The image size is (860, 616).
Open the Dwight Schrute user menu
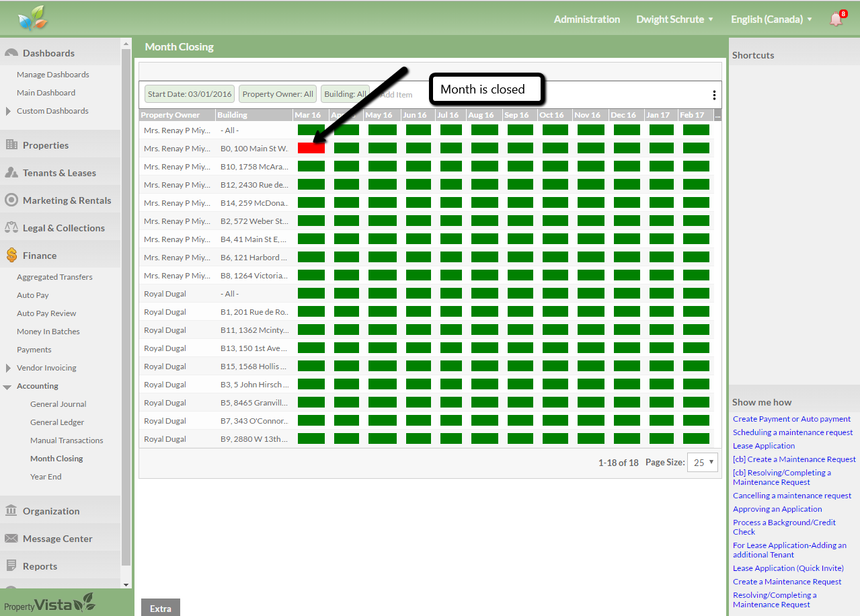tap(674, 19)
